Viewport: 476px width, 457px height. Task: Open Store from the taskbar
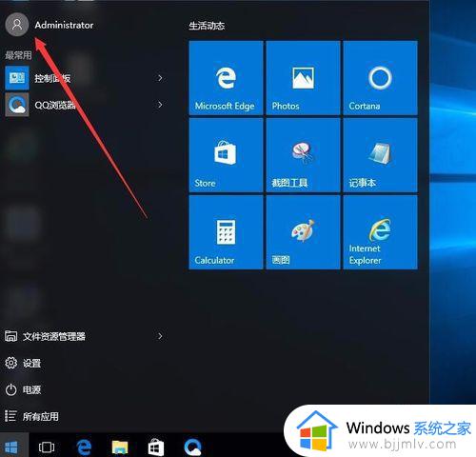(156, 447)
